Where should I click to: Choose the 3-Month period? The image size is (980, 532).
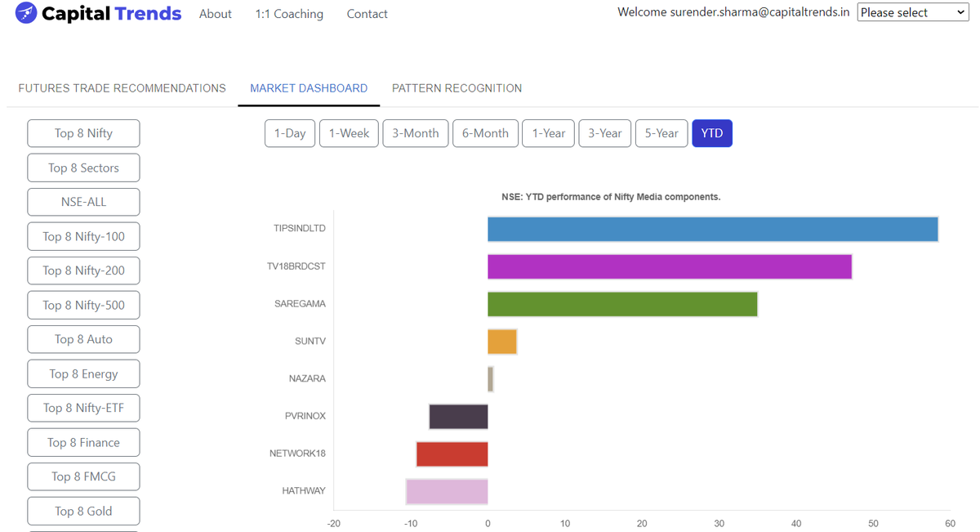click(416, 133)
